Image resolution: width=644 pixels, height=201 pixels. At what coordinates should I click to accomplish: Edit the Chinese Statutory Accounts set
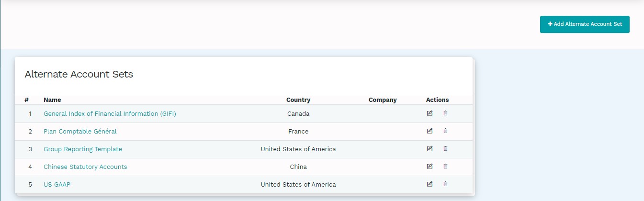pos(429,167)
